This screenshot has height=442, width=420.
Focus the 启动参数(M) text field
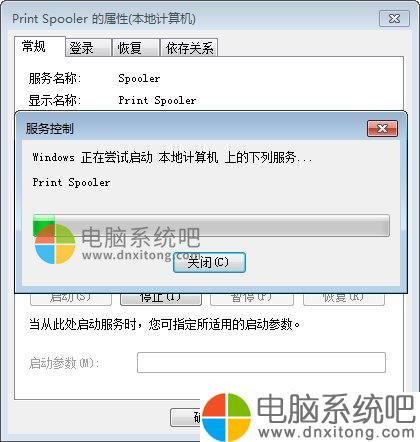coord(261,362)
